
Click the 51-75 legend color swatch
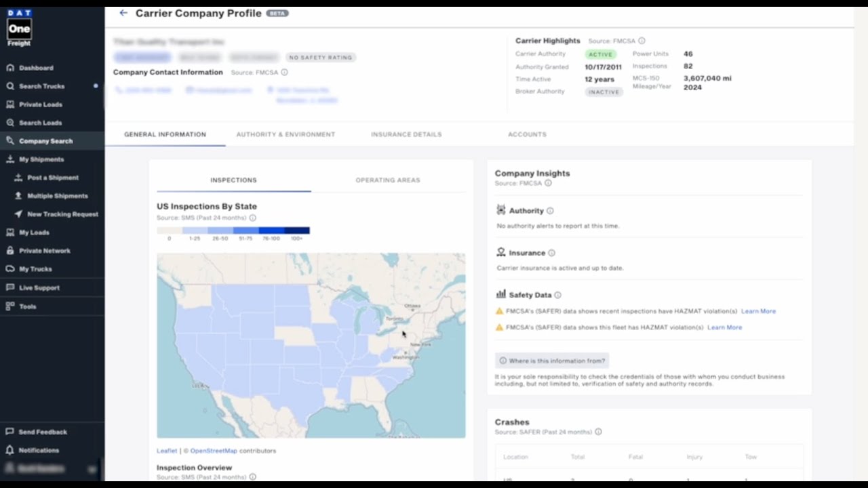(245, 230)
